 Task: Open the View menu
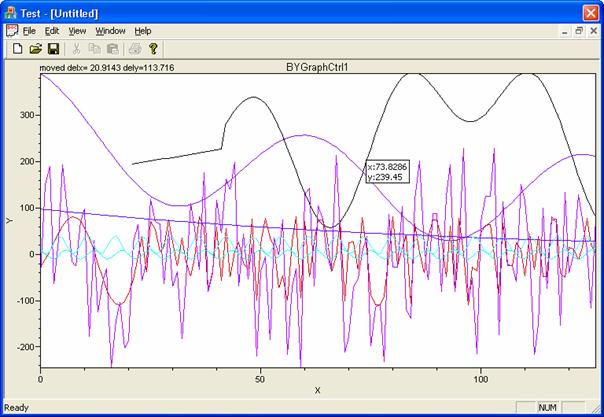(x=77, y=31)
